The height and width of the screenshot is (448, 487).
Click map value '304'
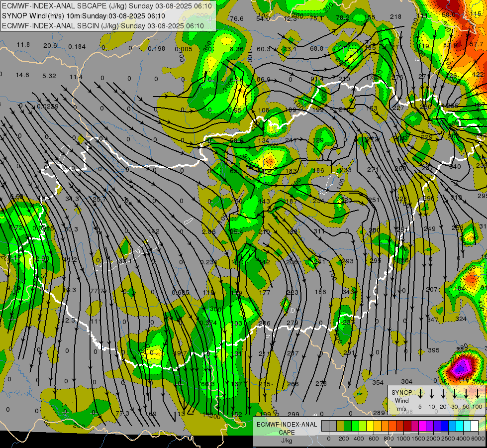406,381
